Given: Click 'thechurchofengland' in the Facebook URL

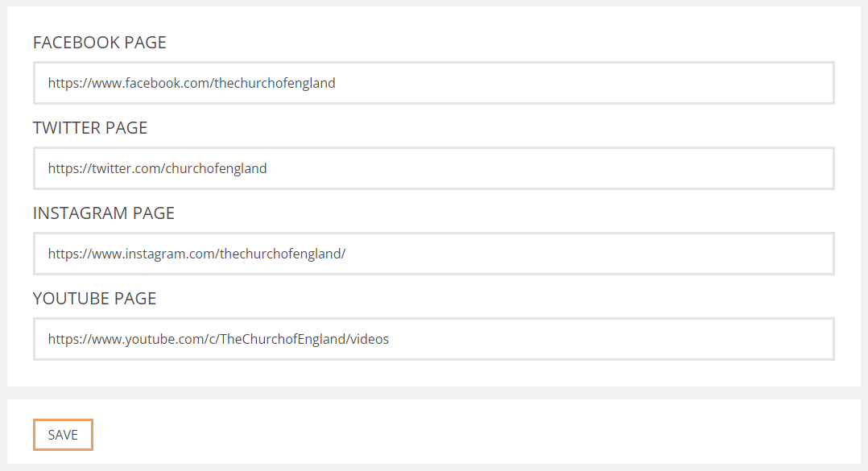Looking at the screenshot, I should (x=275, y=83).
